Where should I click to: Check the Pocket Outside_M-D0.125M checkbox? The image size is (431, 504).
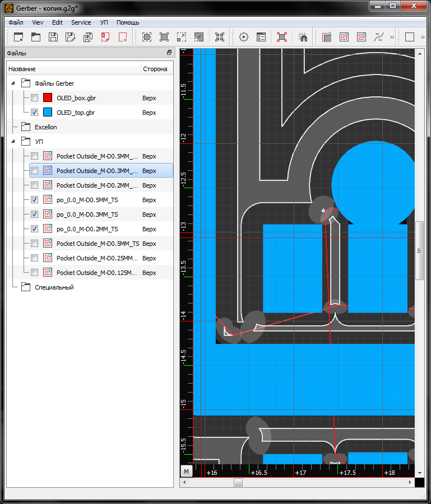click(x=34, y=273)
